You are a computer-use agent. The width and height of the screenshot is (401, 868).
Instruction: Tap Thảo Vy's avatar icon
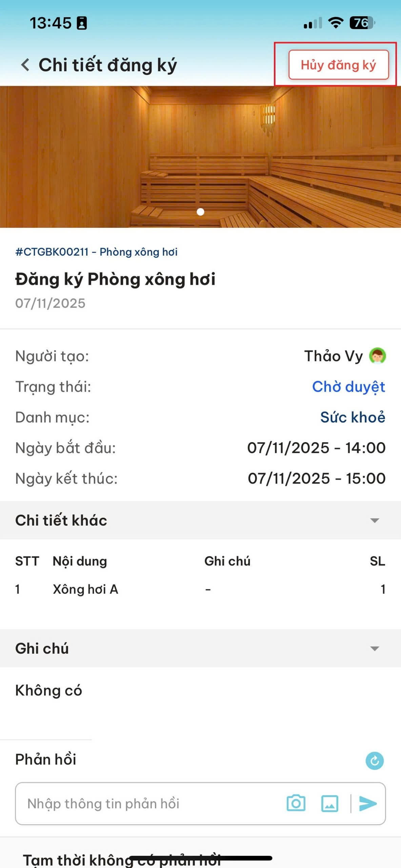click(x=377, y=356)
